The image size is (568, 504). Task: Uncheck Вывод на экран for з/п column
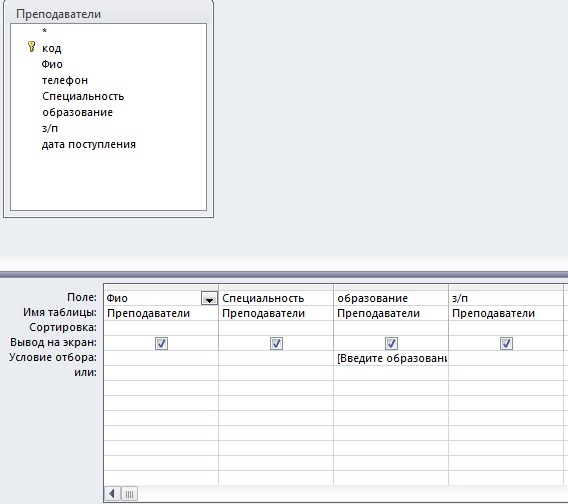click(506, 343)
